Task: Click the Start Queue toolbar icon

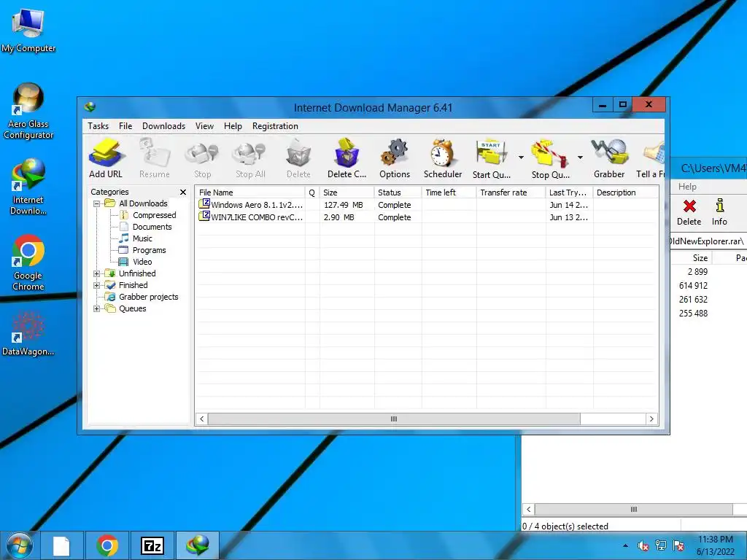Action: (492, 159)
